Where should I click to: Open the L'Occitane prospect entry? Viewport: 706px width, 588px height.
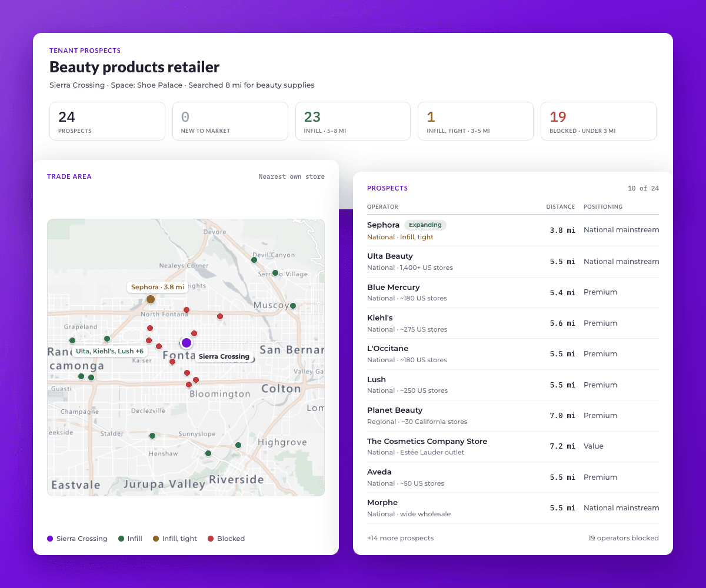pyautogui.click(x=513, y=354)
